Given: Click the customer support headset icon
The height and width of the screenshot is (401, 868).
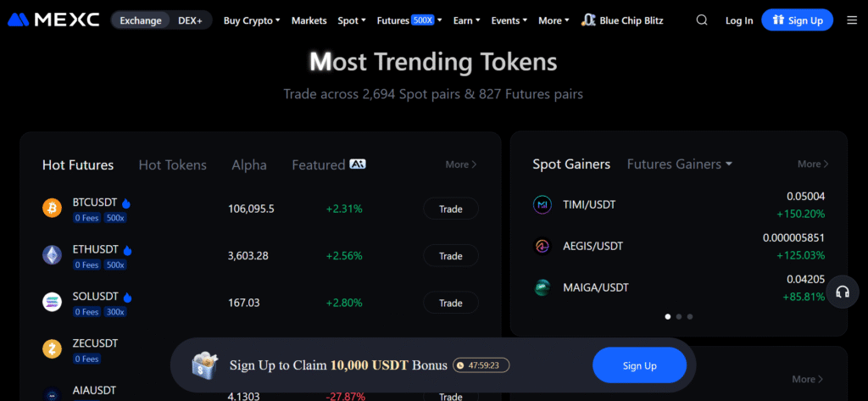Looking at the screenshot, I should click(x=842, y=292).
